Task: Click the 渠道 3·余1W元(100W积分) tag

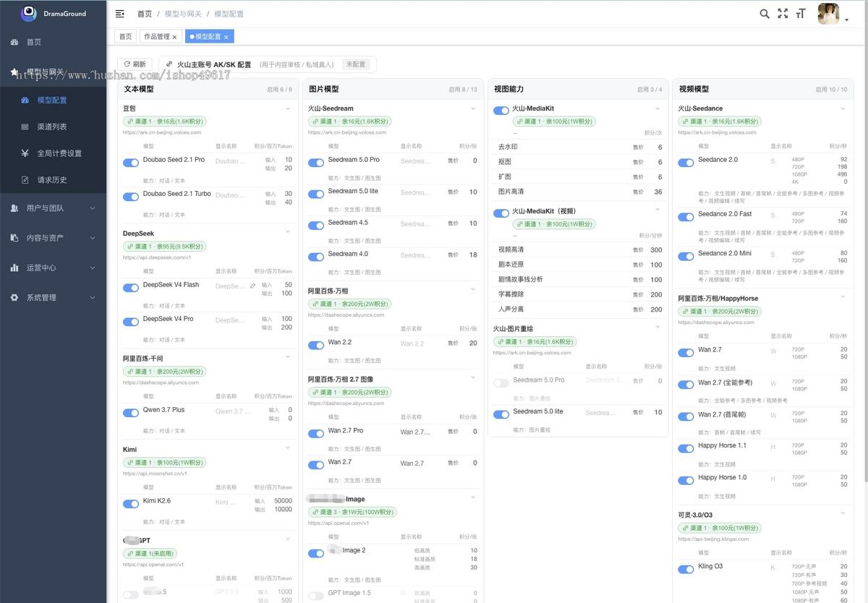Action: pyautogui.click(x=352, y=513)
